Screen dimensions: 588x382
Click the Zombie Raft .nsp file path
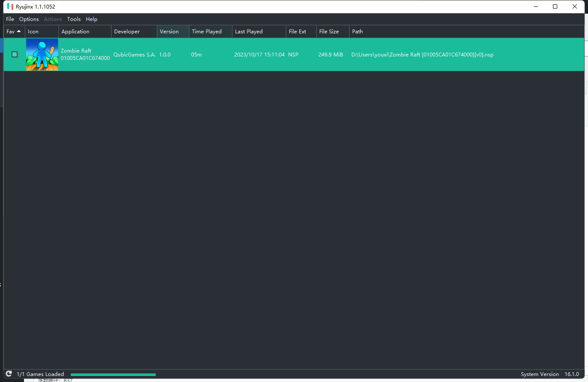pos(422,55)
